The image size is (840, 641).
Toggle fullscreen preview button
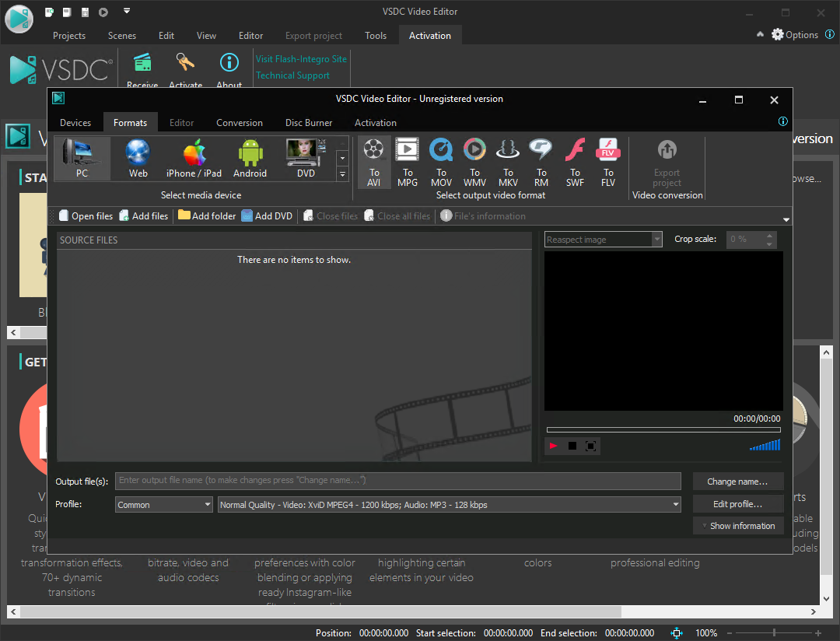pyautogui.click(x=590, y=446)
